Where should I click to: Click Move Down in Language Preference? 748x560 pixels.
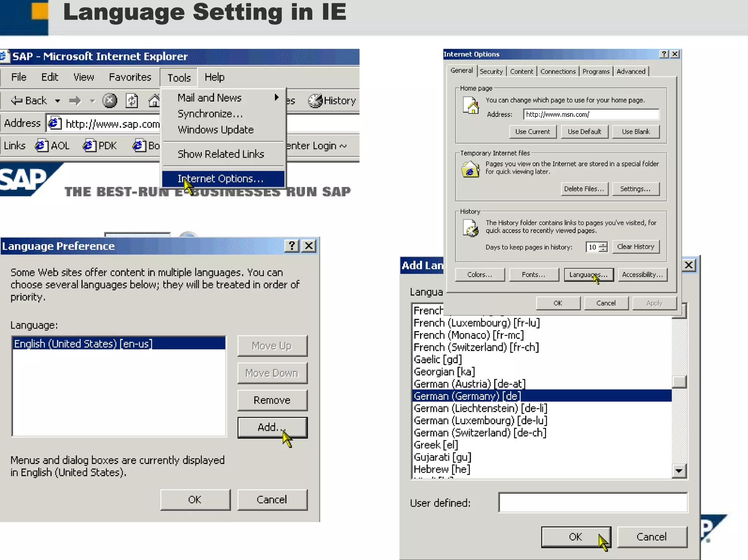[272, 373]
